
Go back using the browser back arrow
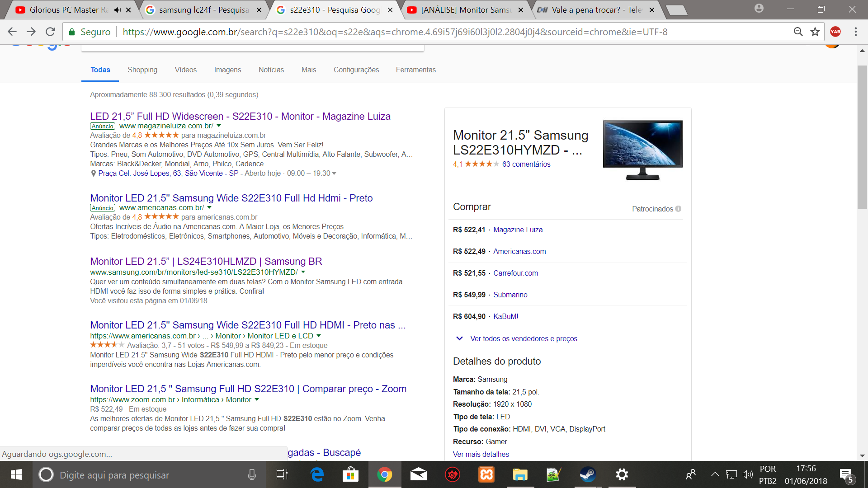tap(12, 32)
